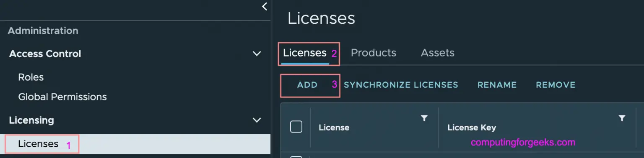
Task: Open the License column filter icon
Action: click(424, 118)
